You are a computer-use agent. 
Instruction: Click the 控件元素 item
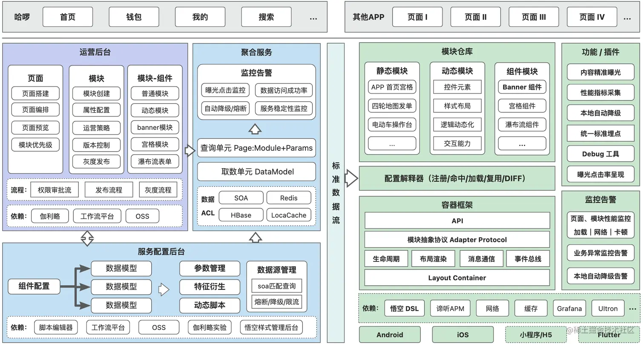pos(457,87)
